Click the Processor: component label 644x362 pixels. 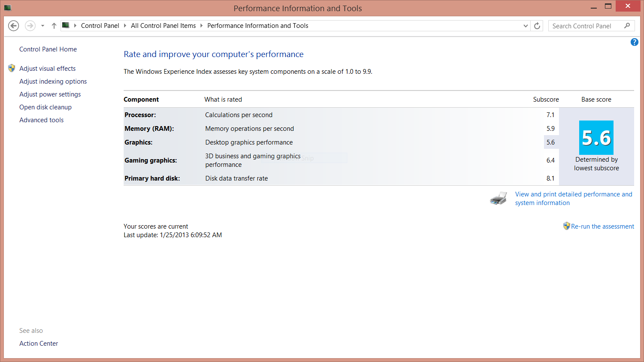pos(140,115)
